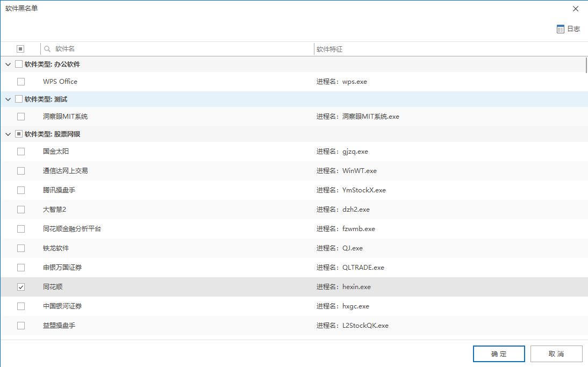Select the 同花顺 row name
The image size is (588, 367).
click(x=53, y=287)
